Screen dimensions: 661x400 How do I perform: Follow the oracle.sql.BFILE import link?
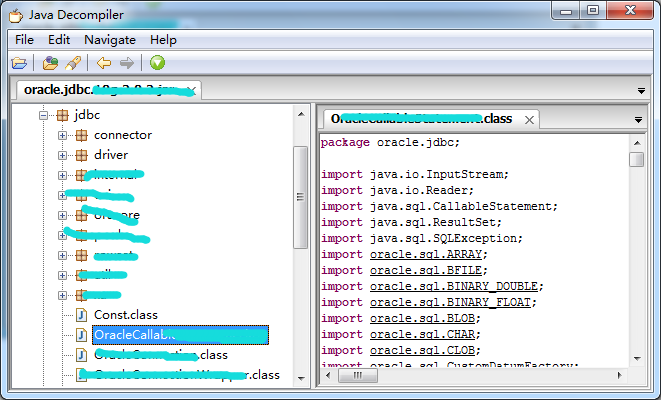(x=426, y=270)
